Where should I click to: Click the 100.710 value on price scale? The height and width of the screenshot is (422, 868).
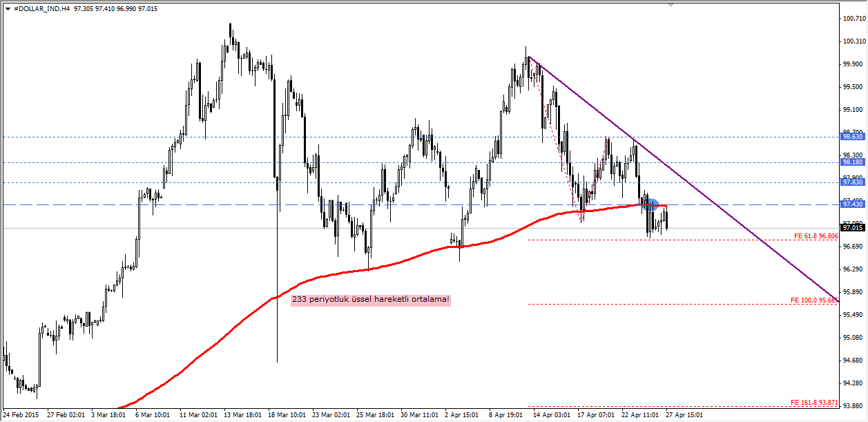pyautogui.click(x=854, y=19)
